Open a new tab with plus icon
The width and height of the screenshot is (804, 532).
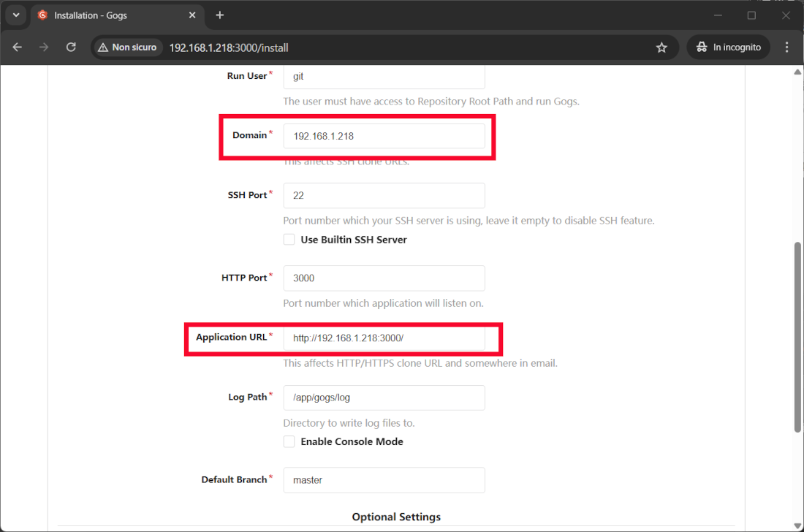coord(220,15)
